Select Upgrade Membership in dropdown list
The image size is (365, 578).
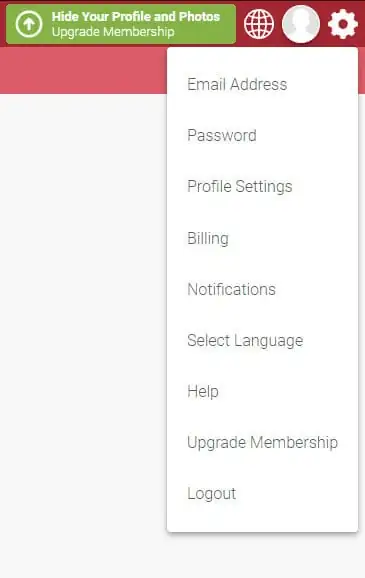(262, 442)
